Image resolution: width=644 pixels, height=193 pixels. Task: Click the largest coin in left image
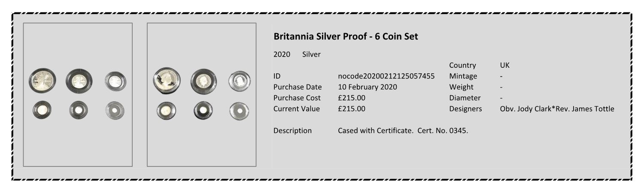coord(43,81)
